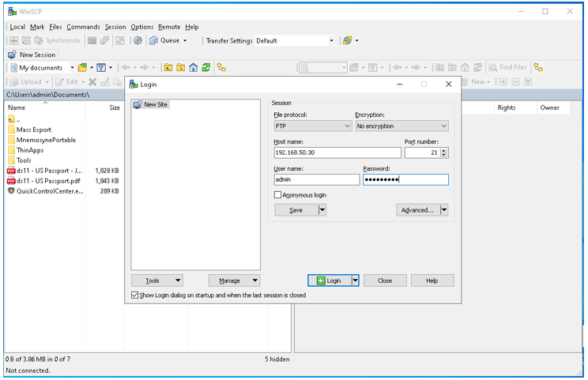Image resolution: width=588 pixels, height=380 pixels.
Task: Click the local file filter icon
Action: click(x=101, y=68)
